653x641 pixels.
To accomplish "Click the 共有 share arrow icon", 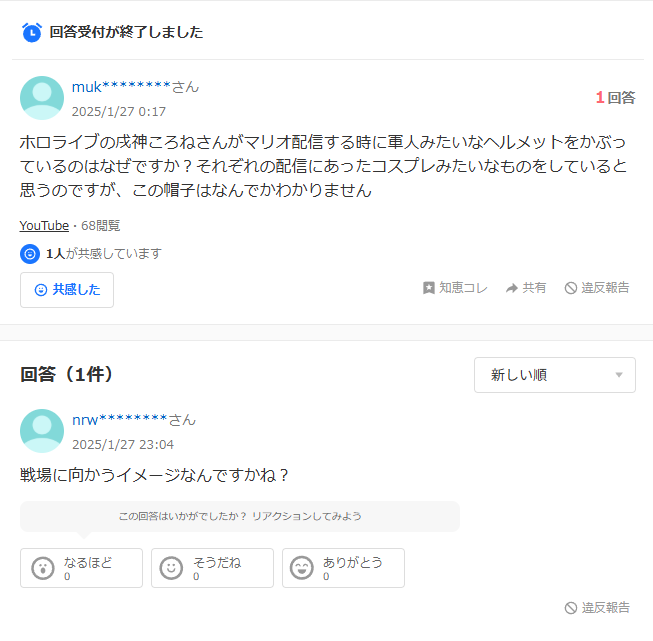I will pyautogui.click(x=511, y=288).
